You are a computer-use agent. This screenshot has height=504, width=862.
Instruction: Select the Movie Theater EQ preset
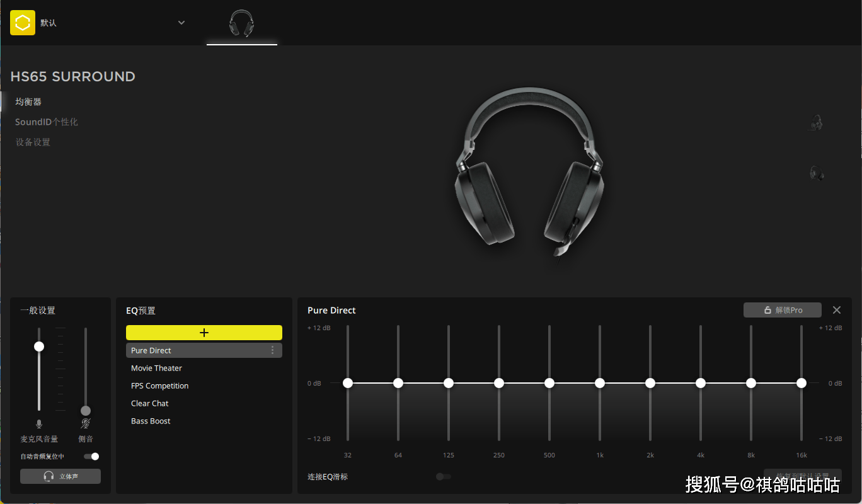pos(204,368)
